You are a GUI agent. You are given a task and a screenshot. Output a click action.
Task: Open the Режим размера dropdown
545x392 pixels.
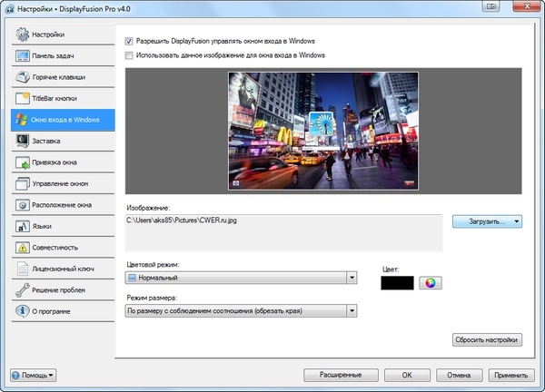click(x=241, y=310)
